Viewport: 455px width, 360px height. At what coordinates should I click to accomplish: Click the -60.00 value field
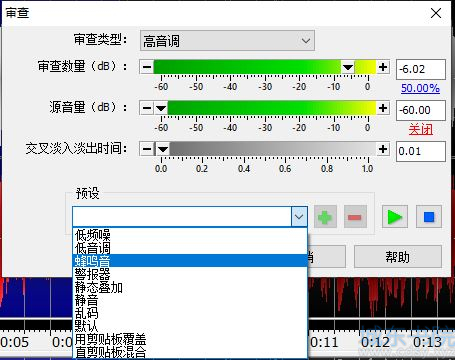421,110
